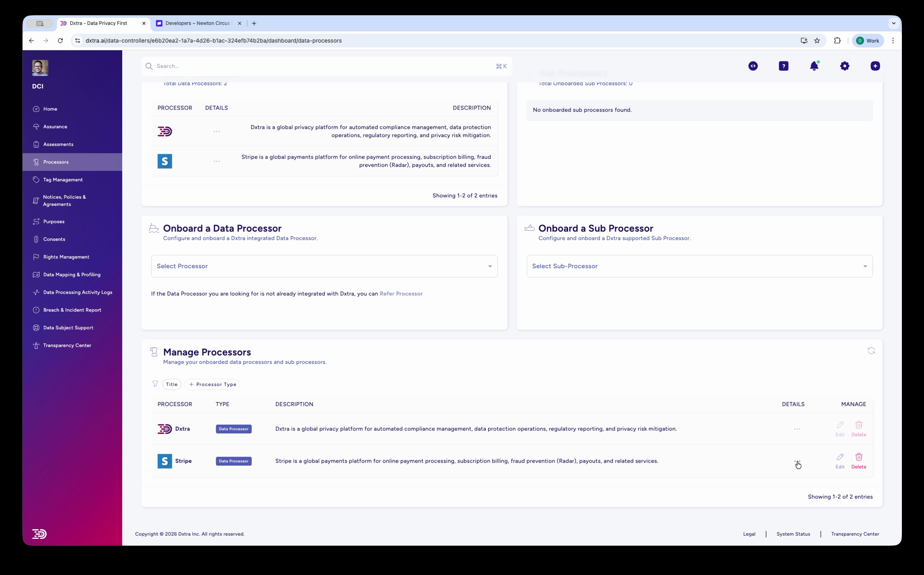Open settings via the gear icon
This screenshot has width=924, height=575.
(x=844, y=66)
